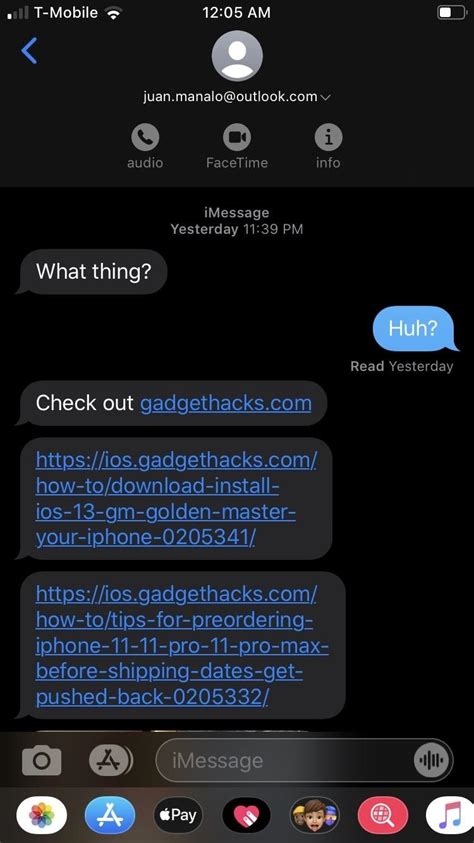Open the #images search app

coord(383,816)
